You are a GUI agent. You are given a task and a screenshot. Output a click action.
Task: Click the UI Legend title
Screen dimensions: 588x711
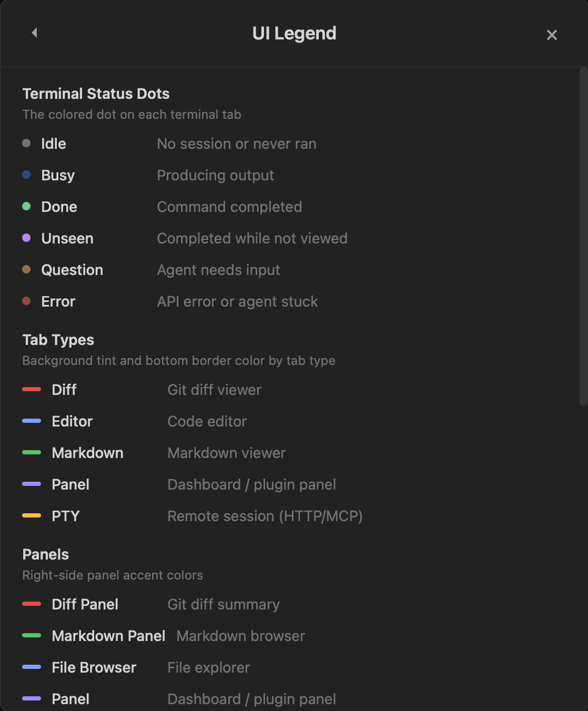coord(294,33)
